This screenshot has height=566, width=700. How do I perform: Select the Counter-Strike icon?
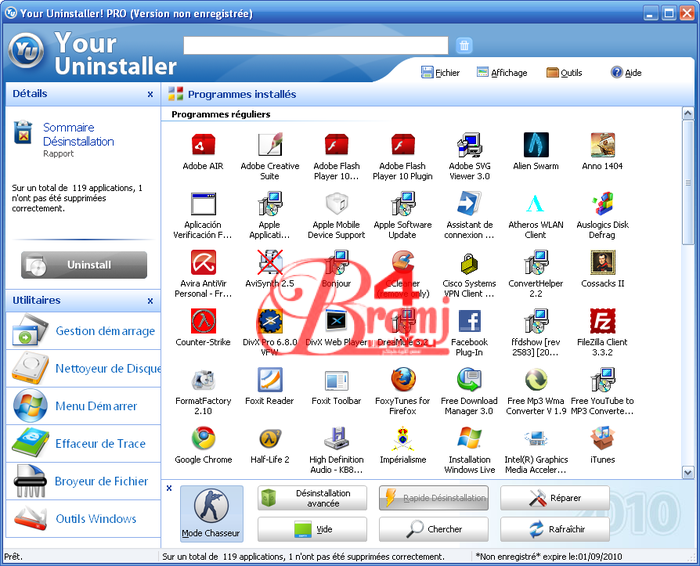click(x=203, y=321)
